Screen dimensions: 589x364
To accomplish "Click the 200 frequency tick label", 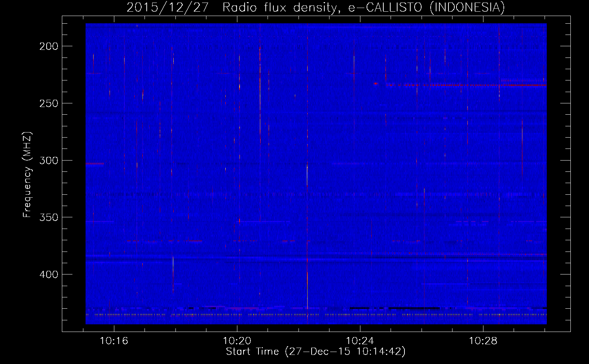I will 48,46.
